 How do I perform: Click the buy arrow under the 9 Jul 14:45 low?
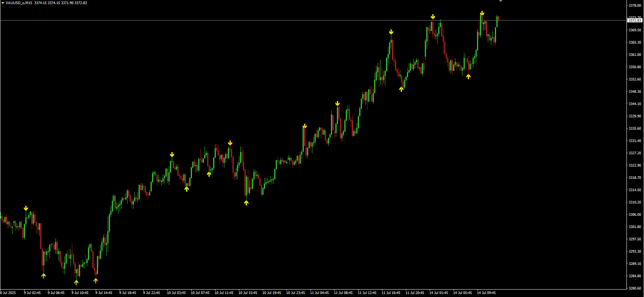[96, 280]
